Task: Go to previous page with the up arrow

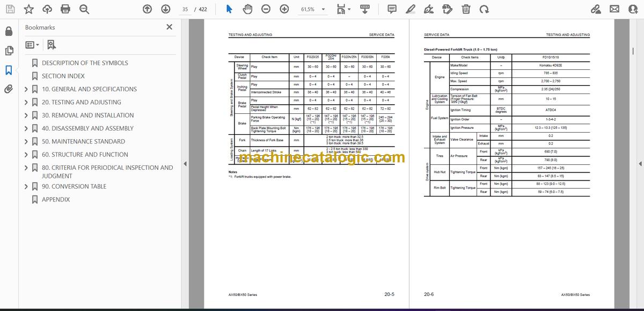Action: pyautogui.click(x=148, y=9)
